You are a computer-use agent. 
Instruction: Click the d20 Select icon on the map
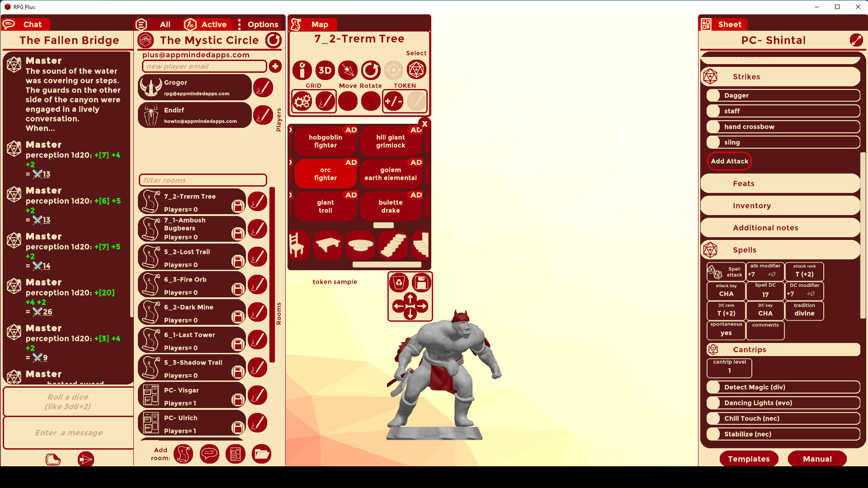point(416,69)
